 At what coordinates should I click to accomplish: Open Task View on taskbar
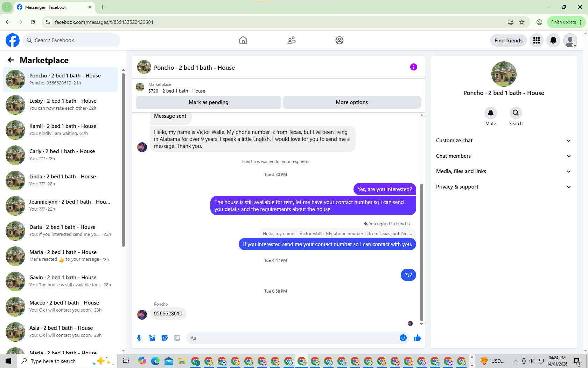tap(126, 361)
